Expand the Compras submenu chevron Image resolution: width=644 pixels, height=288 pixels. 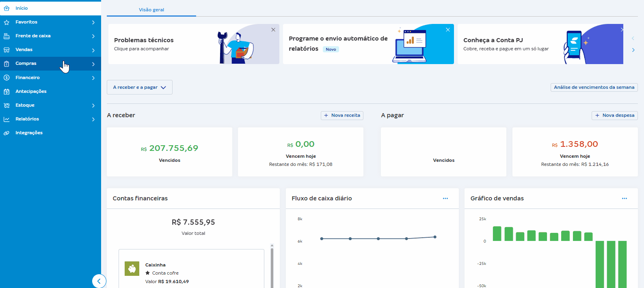point(93,64)
